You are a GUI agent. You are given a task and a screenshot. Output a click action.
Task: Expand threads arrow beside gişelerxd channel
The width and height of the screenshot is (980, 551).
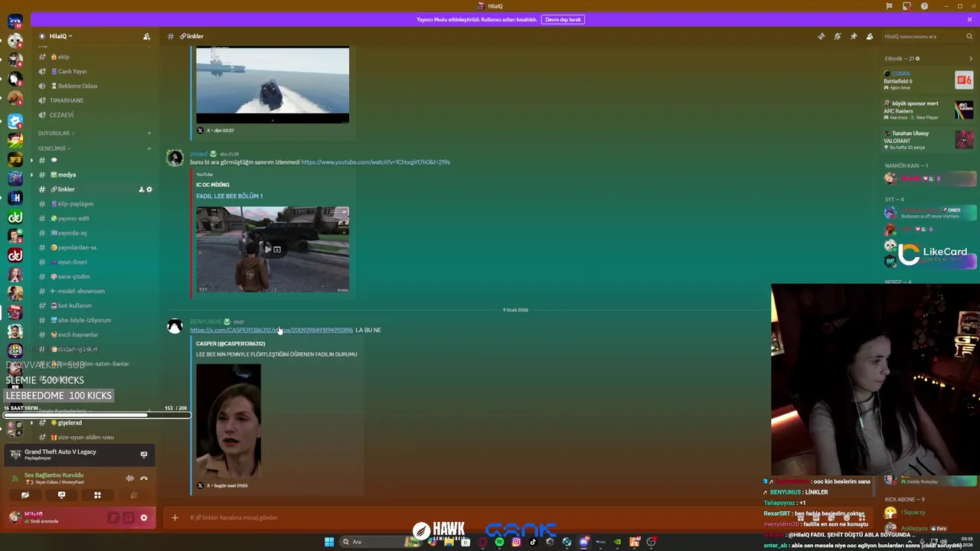[x=31, y=422]
